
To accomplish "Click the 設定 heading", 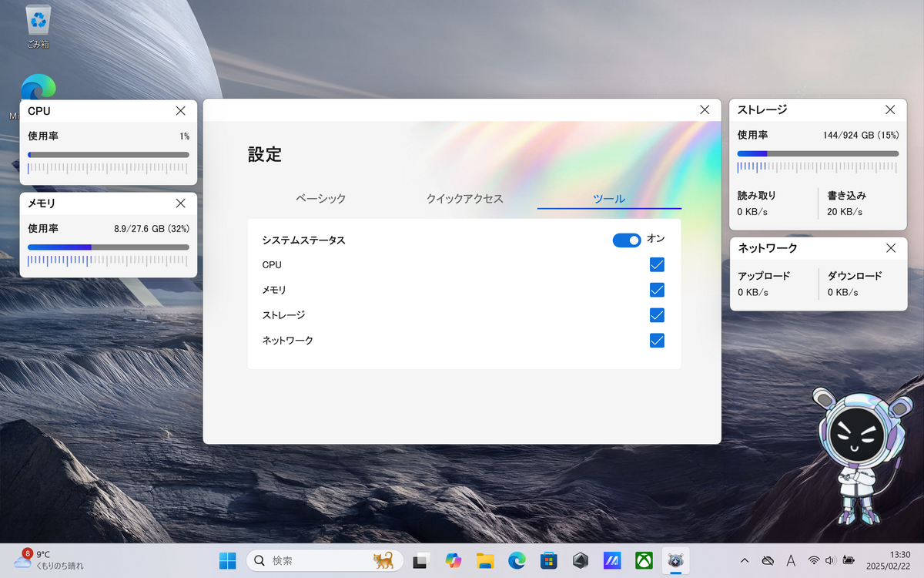I will pos(265,154).
